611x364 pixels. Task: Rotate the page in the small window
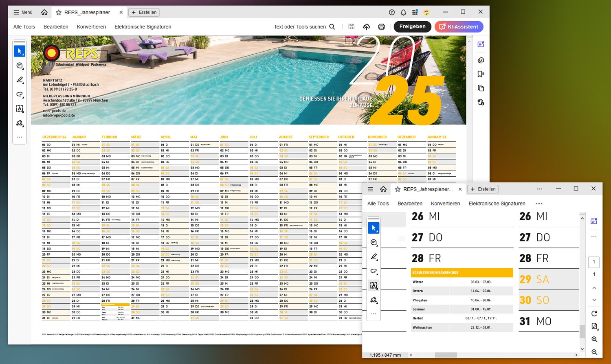click(x=594, y=314)
